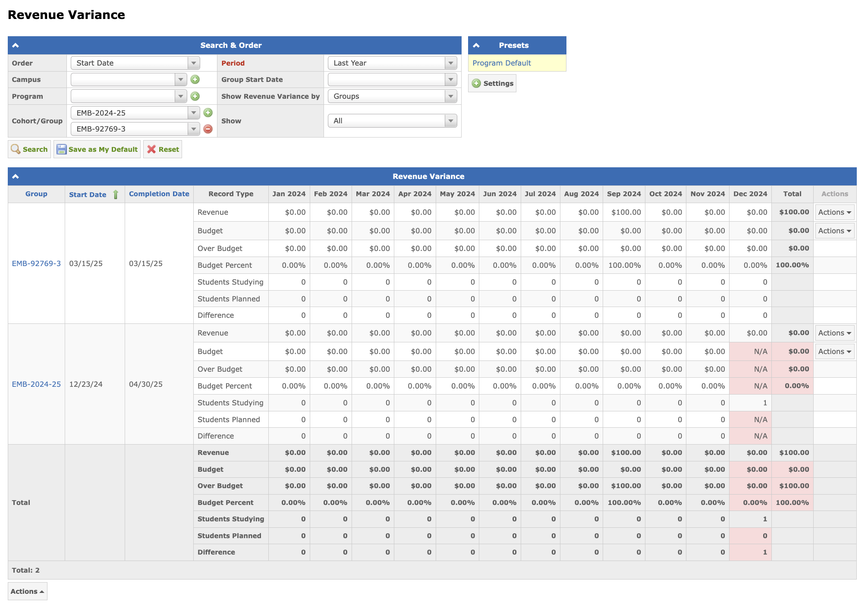Open the bottom Actions menu
Image resolution: width=868 pixels, height=608 pixels.
pos(27,591)
